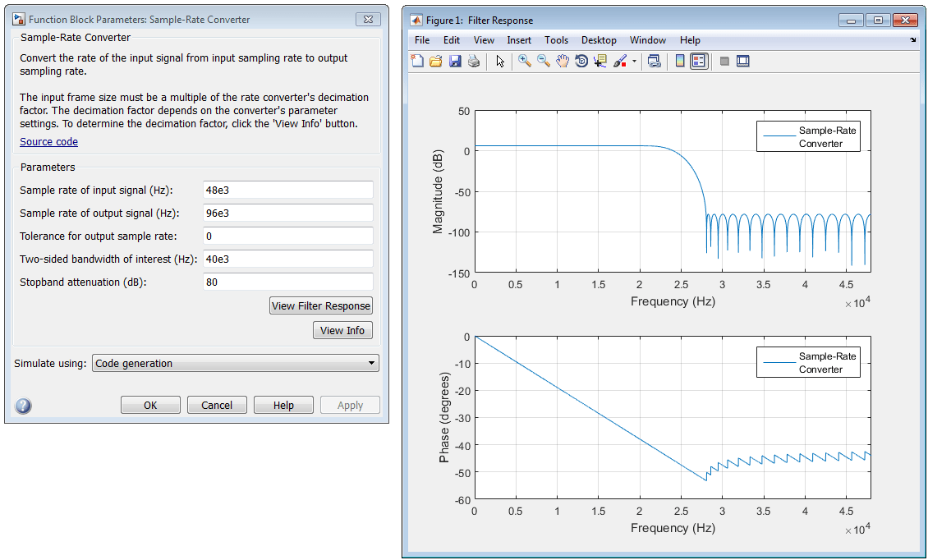Click the Print Figure icon
This screenshot has width=928, height=560.
click(474, 61)
